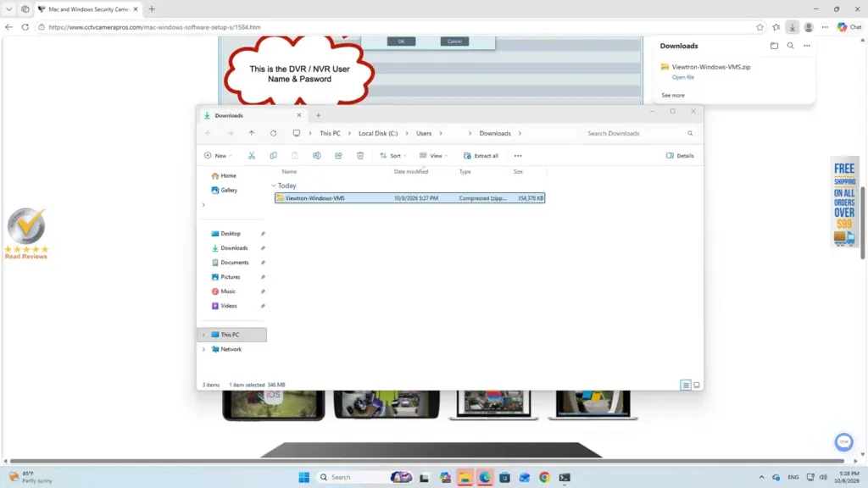Click See more in Downloads panel
868x488 pixels.
672,95
